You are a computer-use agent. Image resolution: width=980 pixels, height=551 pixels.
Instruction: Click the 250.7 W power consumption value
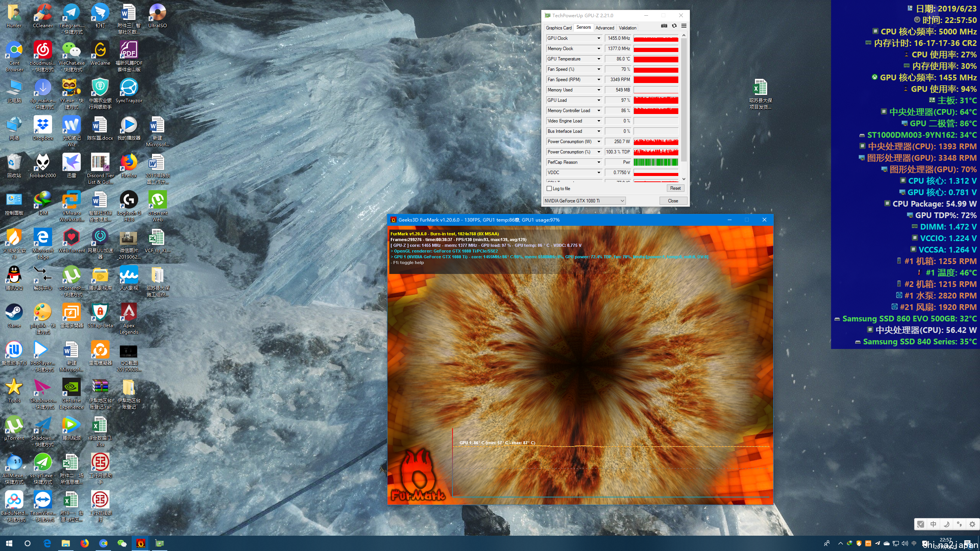(618, 142)
